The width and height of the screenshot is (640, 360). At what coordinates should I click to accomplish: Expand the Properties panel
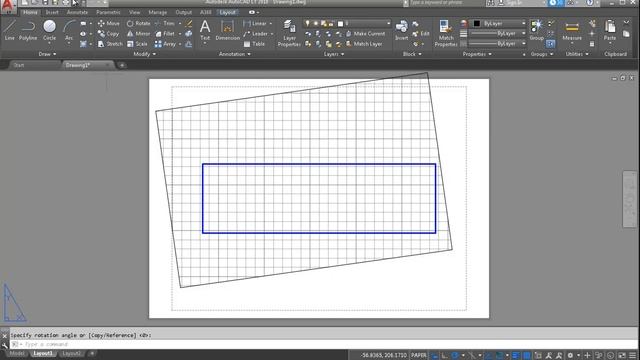click(x=477, y=54)
